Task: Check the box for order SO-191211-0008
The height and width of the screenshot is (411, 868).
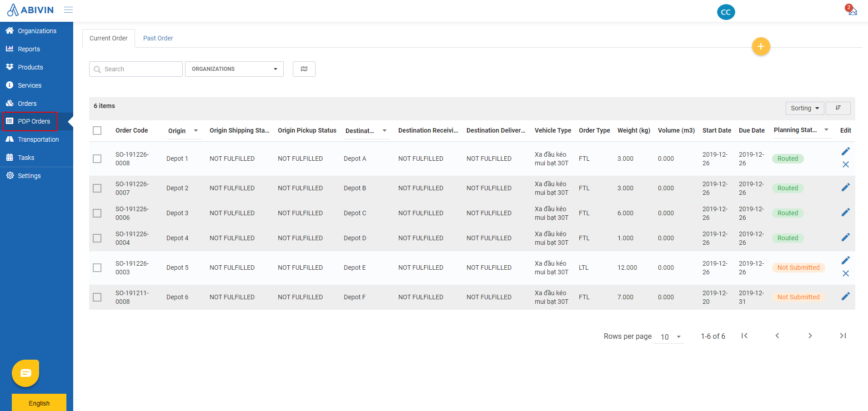Action: pyautogui.click(x=97, y=297)
